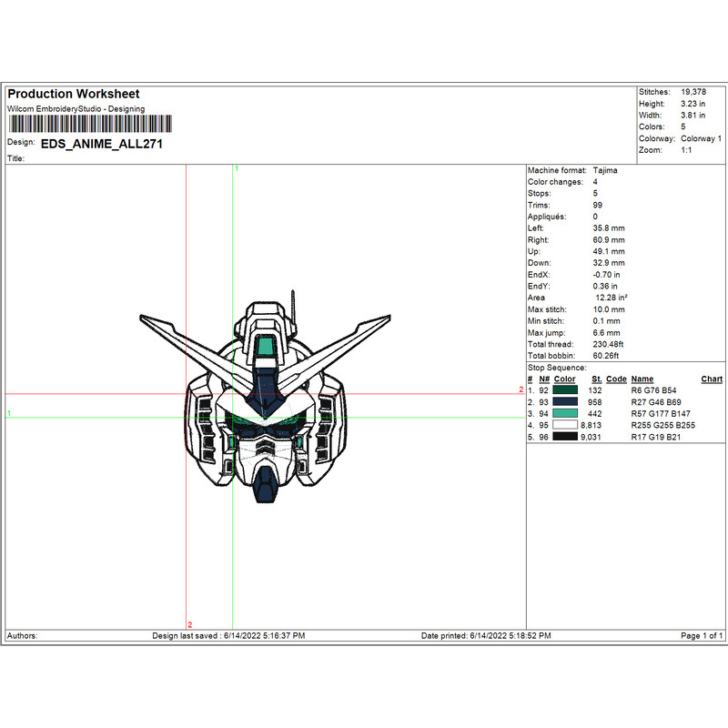Click the Chart column header

point(711,379)
